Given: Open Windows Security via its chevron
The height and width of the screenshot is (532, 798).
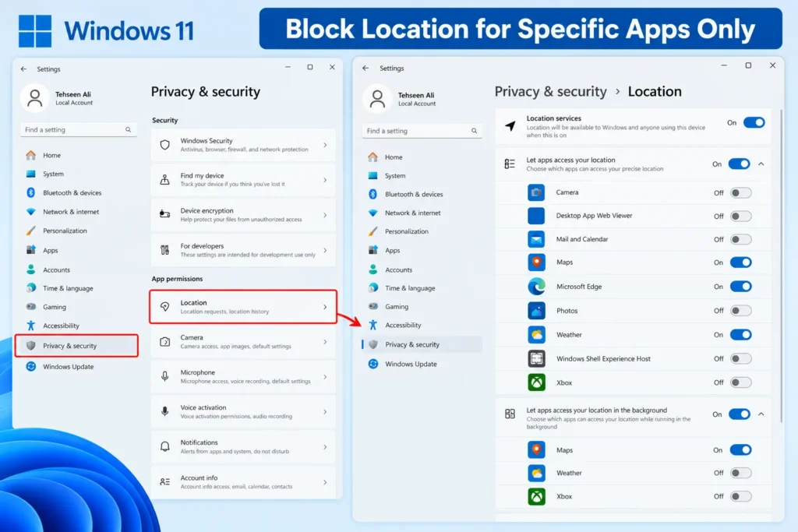Looking at the screenshot, I should click(325, 145).
